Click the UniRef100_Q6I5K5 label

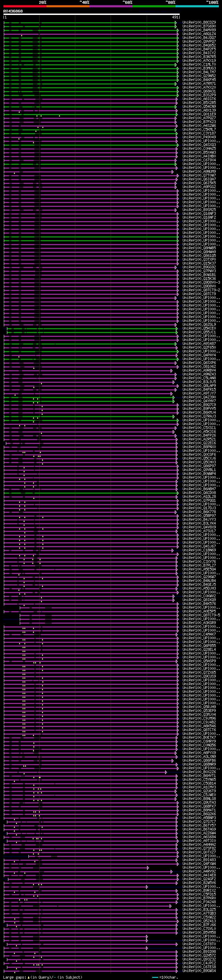[199, 183]
